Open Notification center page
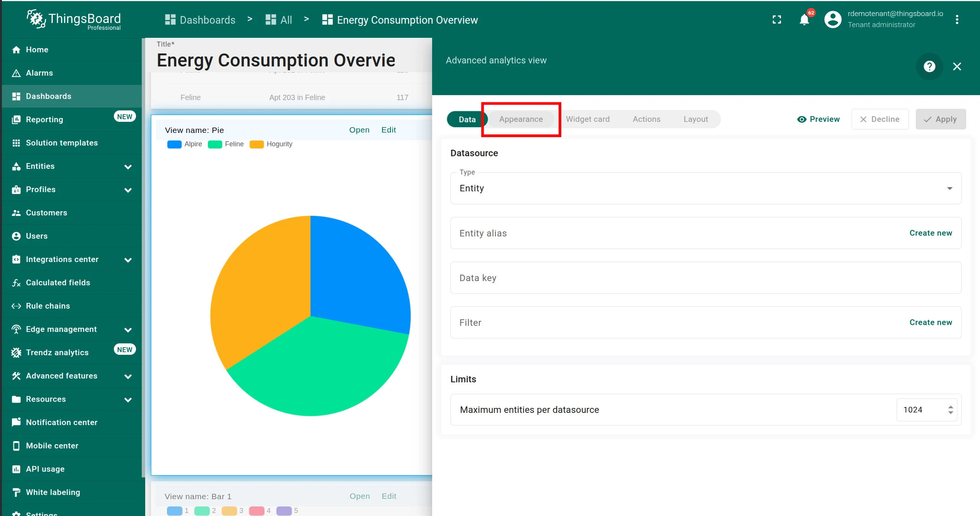This screenshot has height=516, width=980. pos(71,422)
